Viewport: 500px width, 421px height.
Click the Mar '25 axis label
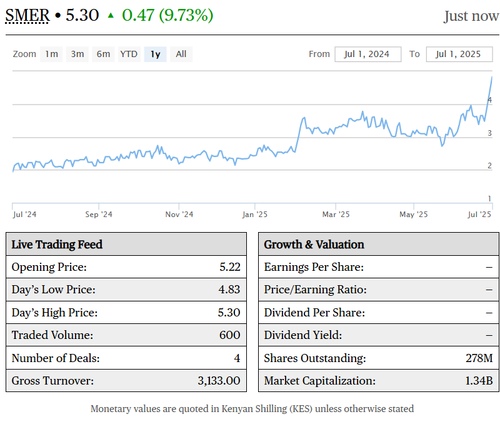tap(336, 214)
